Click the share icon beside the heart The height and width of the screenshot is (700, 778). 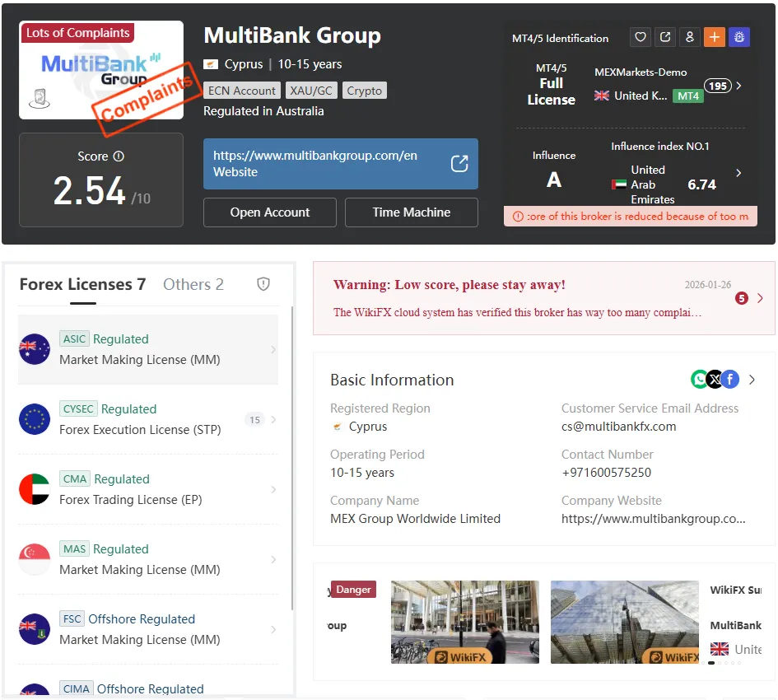click(665, 37)
